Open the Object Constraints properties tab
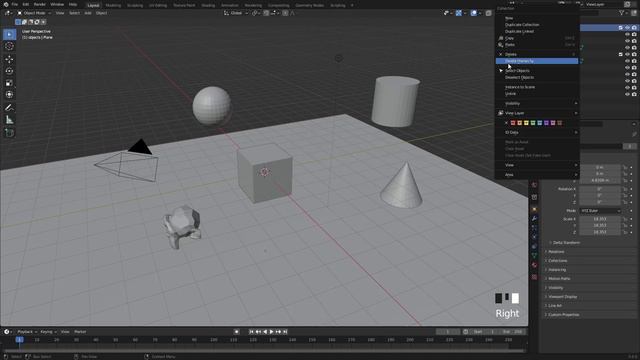This screenshot has height=360, width=640. coord(534,246)
